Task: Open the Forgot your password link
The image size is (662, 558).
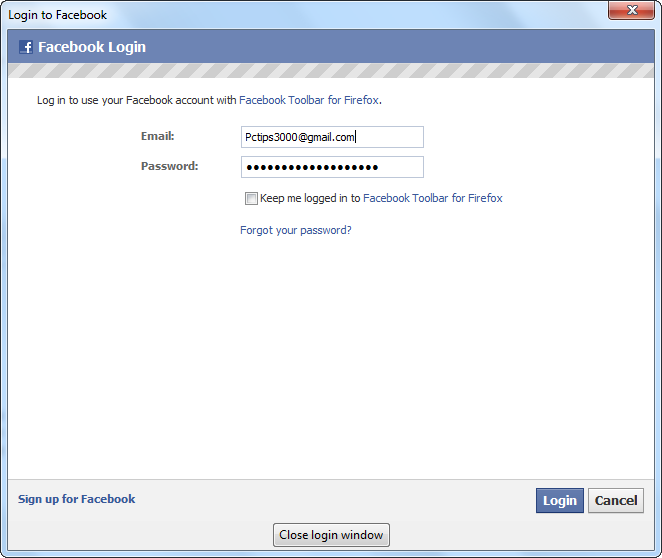Action: [x=296, y=230]
